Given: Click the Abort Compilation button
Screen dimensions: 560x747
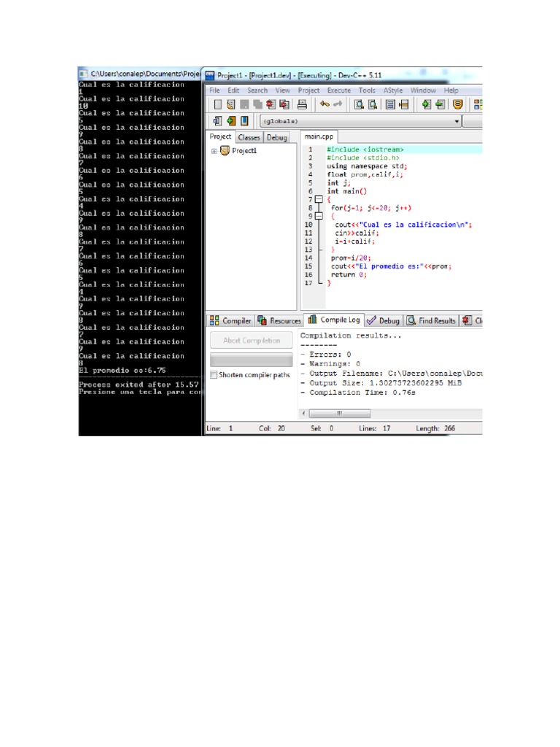Looking at the screenshot, I should 252,340.
